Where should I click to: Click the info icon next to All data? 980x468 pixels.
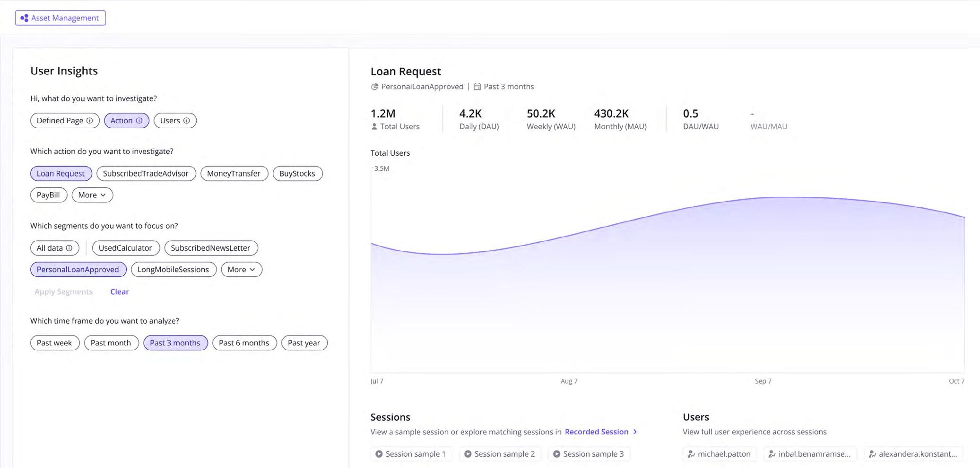coord(69,247)
